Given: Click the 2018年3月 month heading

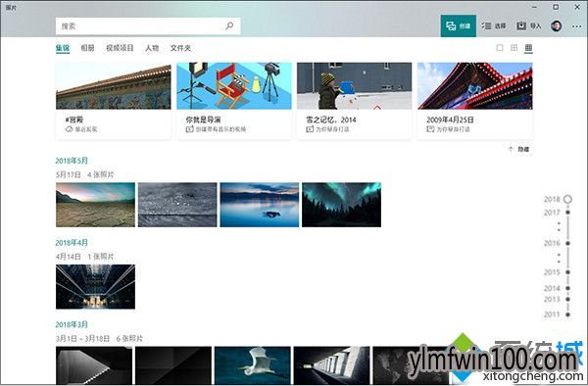Looking at the screenshot, I should [72, 324].
